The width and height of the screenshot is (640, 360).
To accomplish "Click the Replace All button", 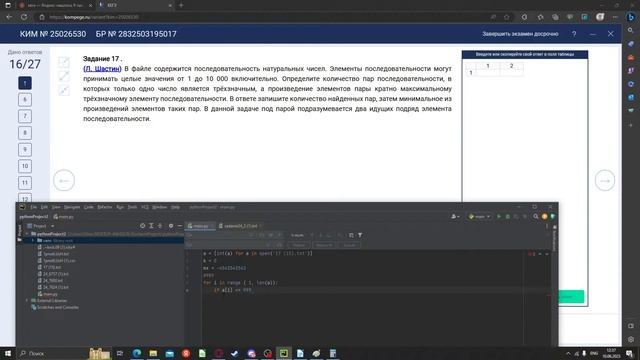I will pyautogui.click(x=324, y=245).
